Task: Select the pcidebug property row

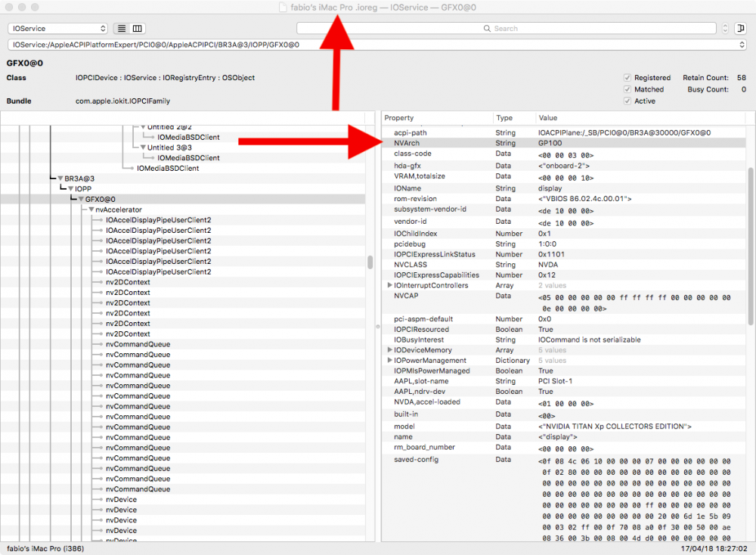Action: pos(564,244)
